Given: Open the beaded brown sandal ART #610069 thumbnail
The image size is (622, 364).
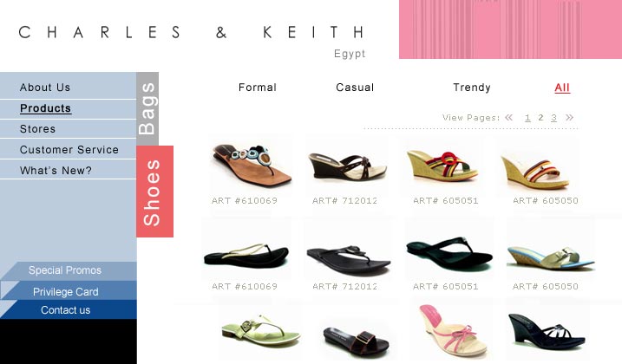Looking at the screenshot, I should [x=252, y=165].
